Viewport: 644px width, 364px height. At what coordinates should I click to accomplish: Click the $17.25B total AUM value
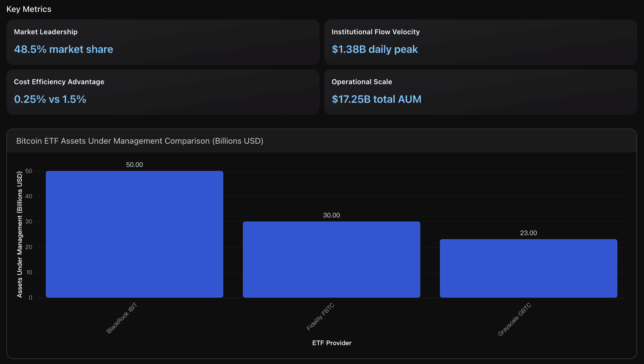pyautogui.click(x=376, y=99)
